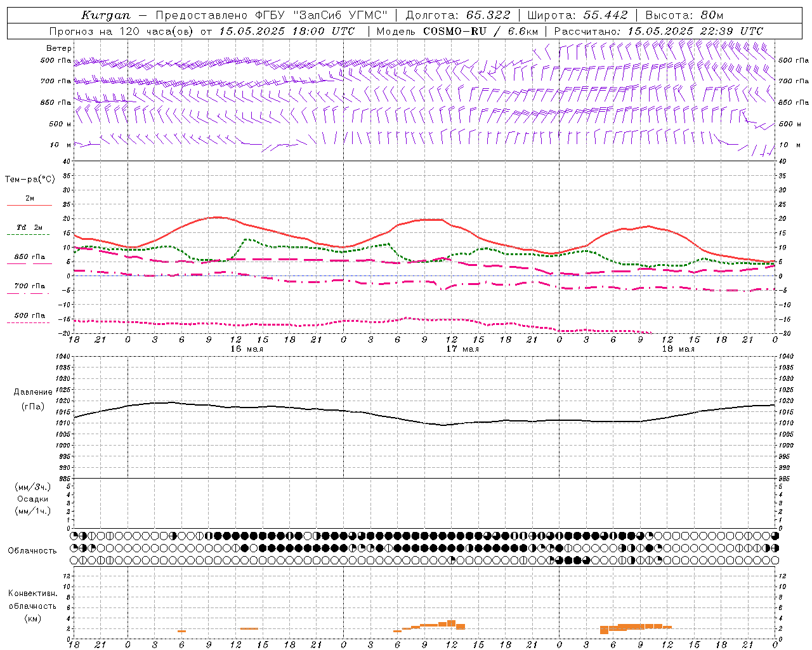Click Рассчитано: 15.05.2025 22:39 UTC timestamp
This screenshot has height=650, width=812.
[658, 31]
